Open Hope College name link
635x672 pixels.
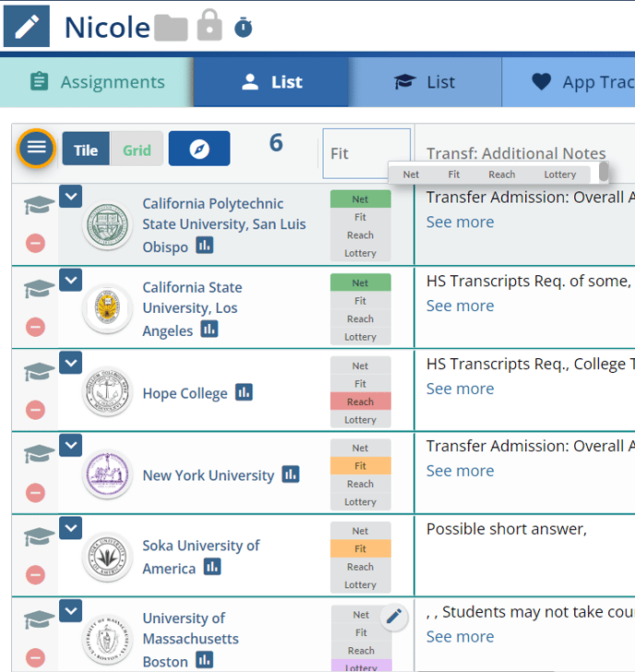coord(186,393)
